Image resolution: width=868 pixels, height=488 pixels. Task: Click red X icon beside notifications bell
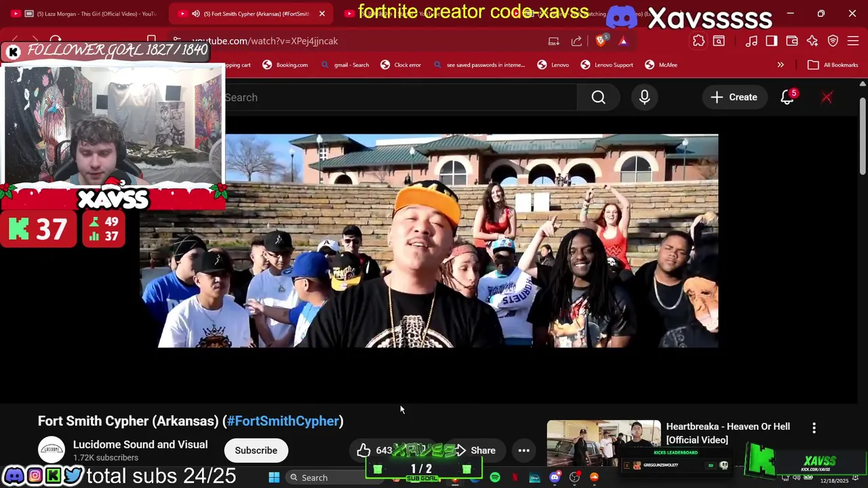827,98
